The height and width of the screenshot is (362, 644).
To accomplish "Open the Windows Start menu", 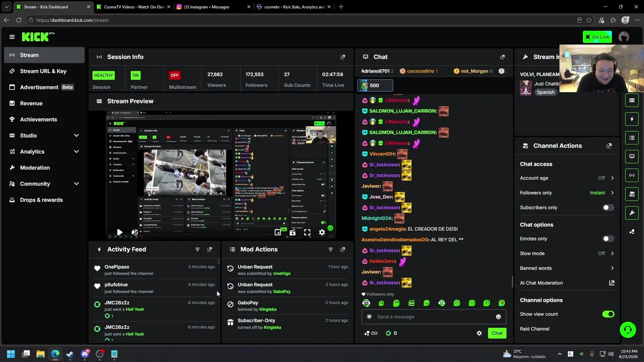I will pos(11,354).
